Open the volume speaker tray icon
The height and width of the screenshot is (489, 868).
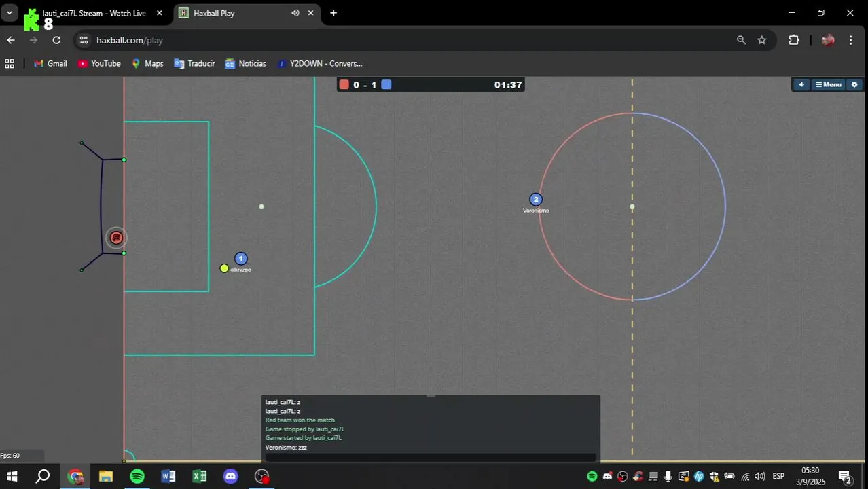tap(760, 476)
